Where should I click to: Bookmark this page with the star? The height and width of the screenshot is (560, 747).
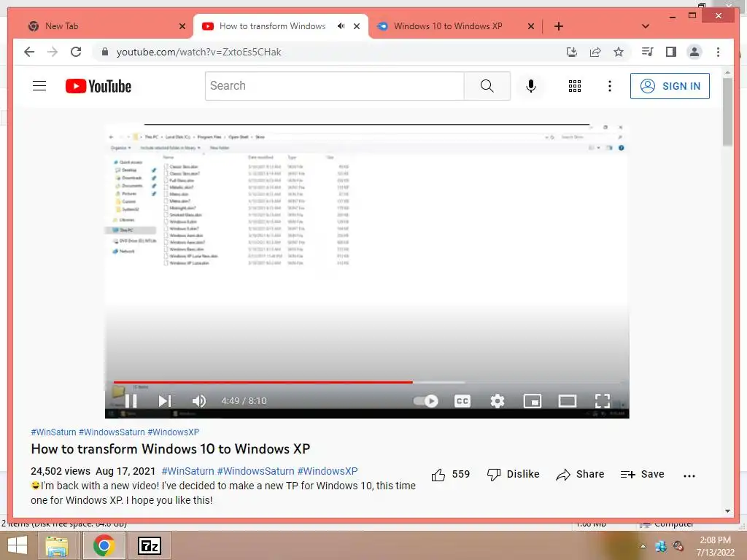pyautogui.click(x=619, y=52)
